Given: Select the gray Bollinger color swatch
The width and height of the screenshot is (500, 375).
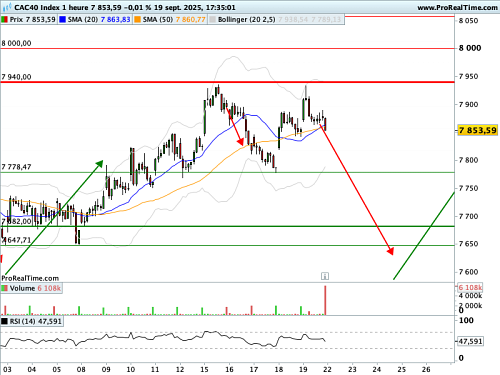Looking at the screenshot, I should pyautogui.click(x=212, y=20).
